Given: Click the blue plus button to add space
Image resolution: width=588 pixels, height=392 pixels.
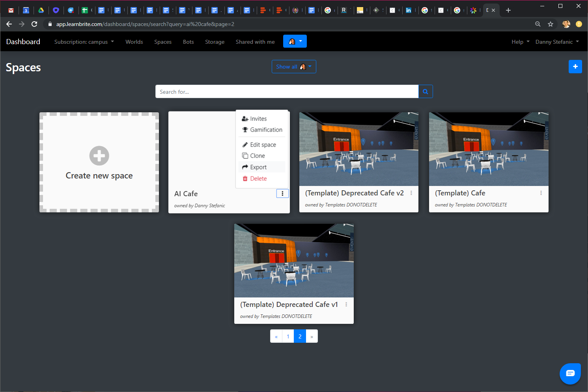Looking at the screenshot, I should [575, 67].
